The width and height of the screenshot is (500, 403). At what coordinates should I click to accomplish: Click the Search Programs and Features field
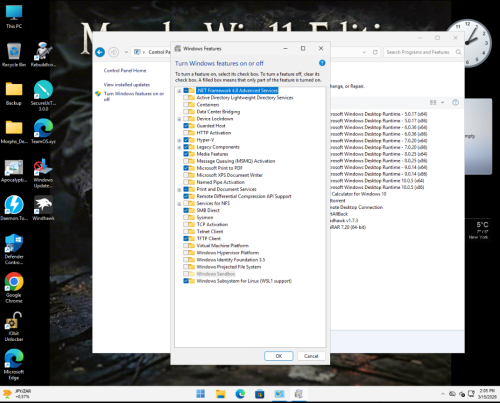point(423,52)
